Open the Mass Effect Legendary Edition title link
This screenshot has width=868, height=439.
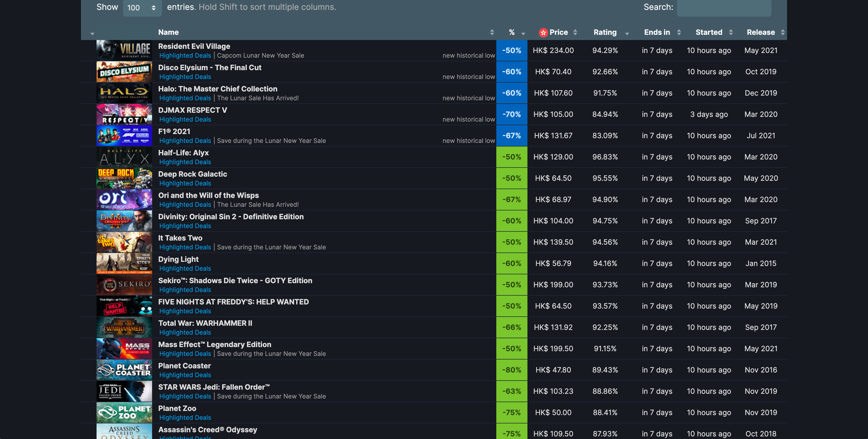(215, 344)
